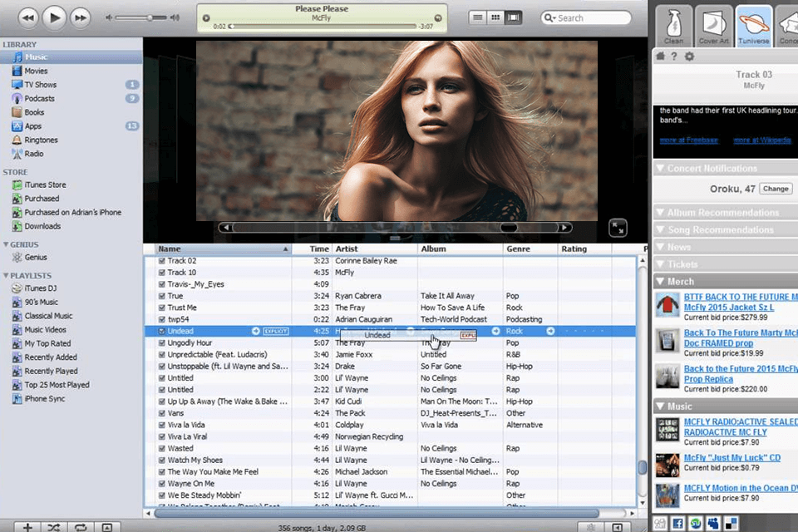Click the fast-forward next track button
Viewport: 798px width, 532px height.
pos(80,17)
